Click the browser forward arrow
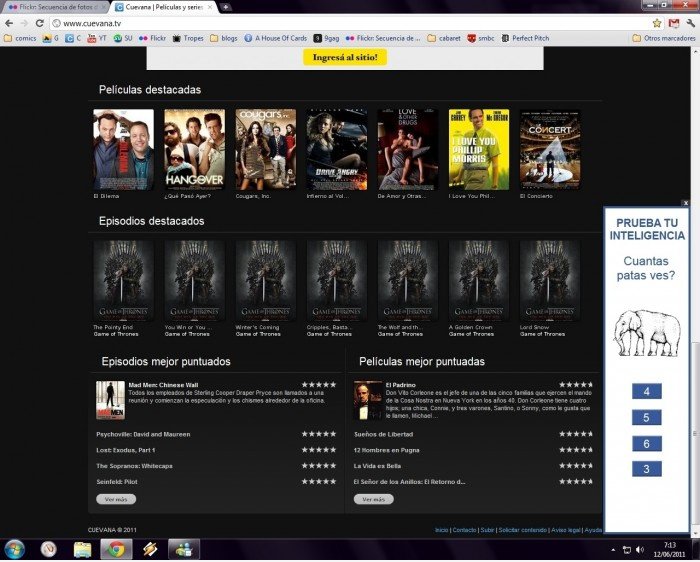Image resolution: width=700 pixels, height=562 pixels. click(x=24, y=23)
